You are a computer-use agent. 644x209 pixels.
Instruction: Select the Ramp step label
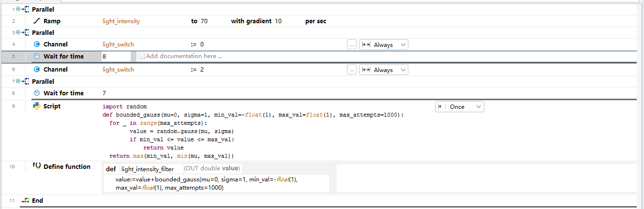(52, 21)
